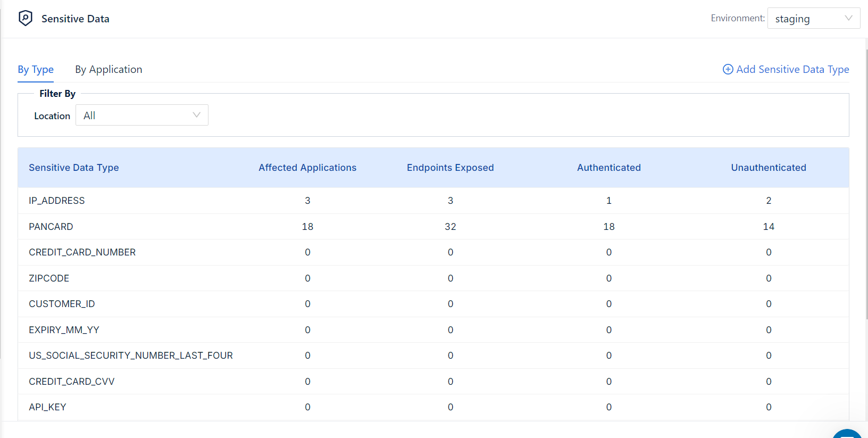Select the IP_ADDRESS row

point(433,201)
